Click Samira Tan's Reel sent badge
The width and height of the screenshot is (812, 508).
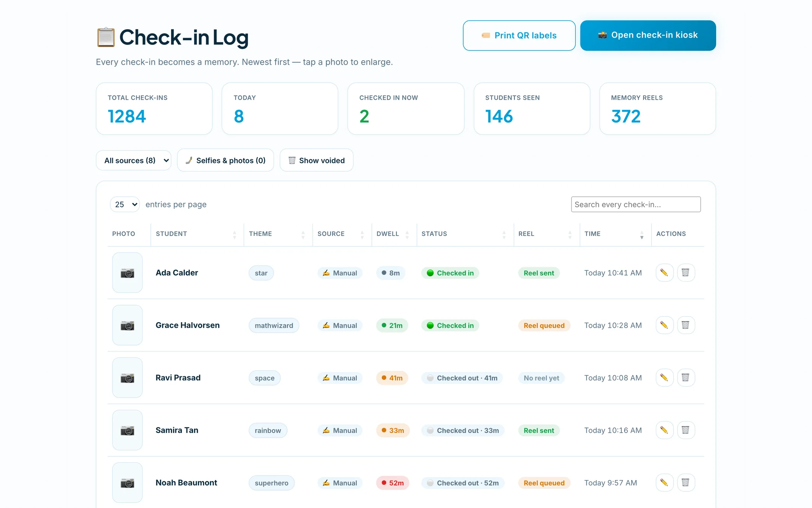(x=539, y=430)
